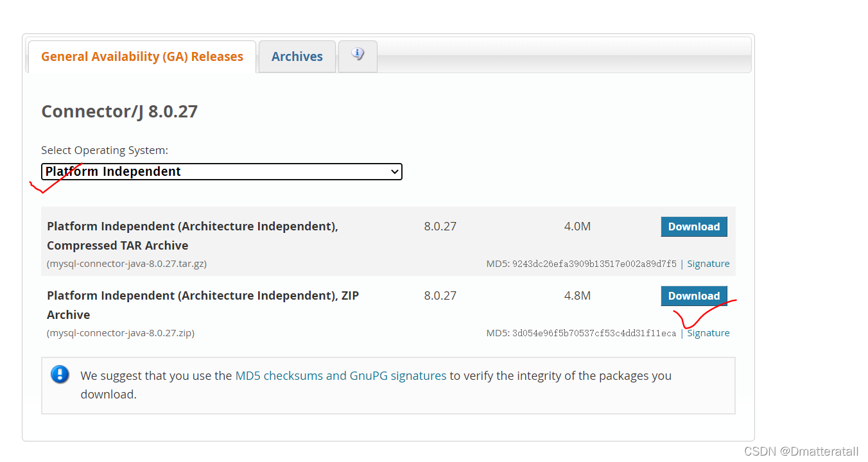Viewport: 868px width, 462px height.
Task: Click the Select Operating System label
Action: coord(105,150)
